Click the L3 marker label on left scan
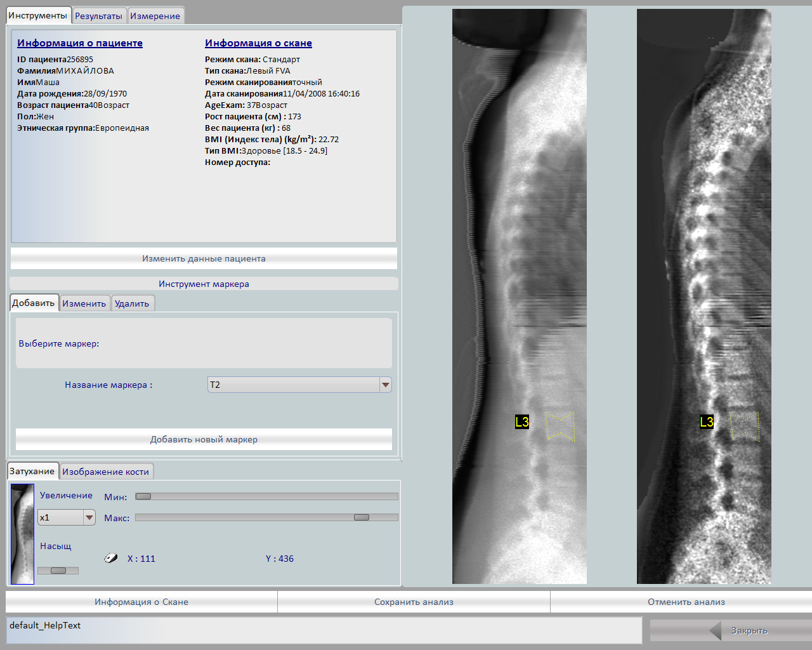This screenshot has width=812, height=650. tap(522, 422)
